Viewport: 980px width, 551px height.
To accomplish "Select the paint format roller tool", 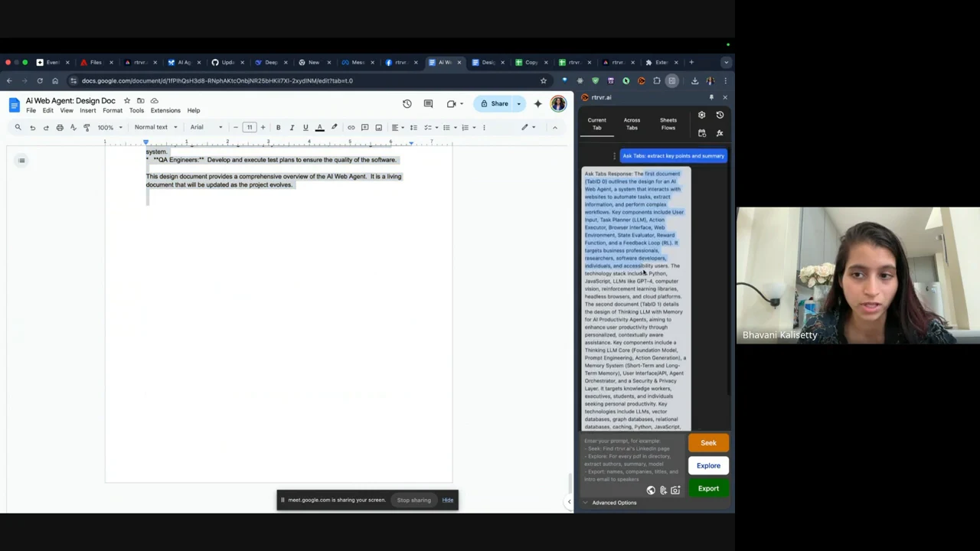I will point(87,128).
